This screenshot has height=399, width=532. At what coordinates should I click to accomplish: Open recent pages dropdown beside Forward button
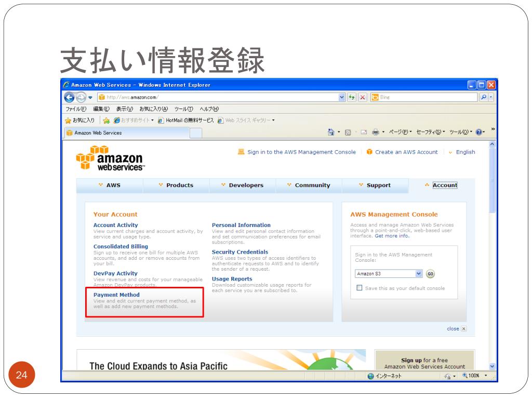tap(90, 97)
